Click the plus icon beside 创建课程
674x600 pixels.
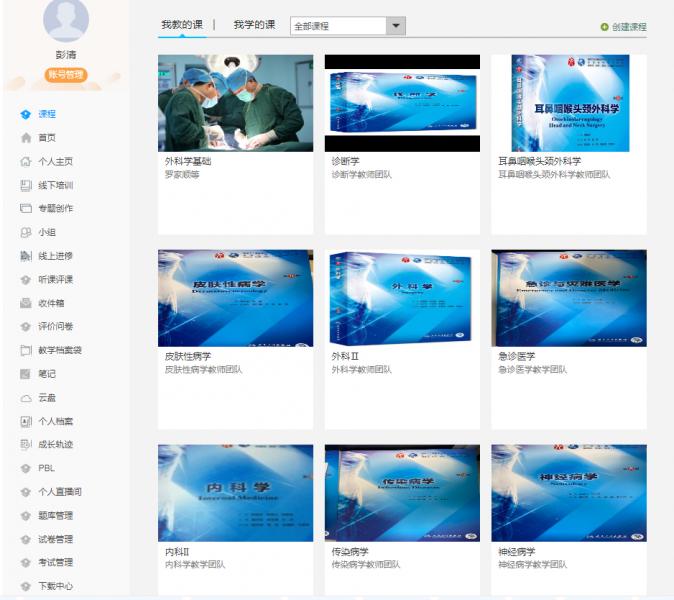604,27
